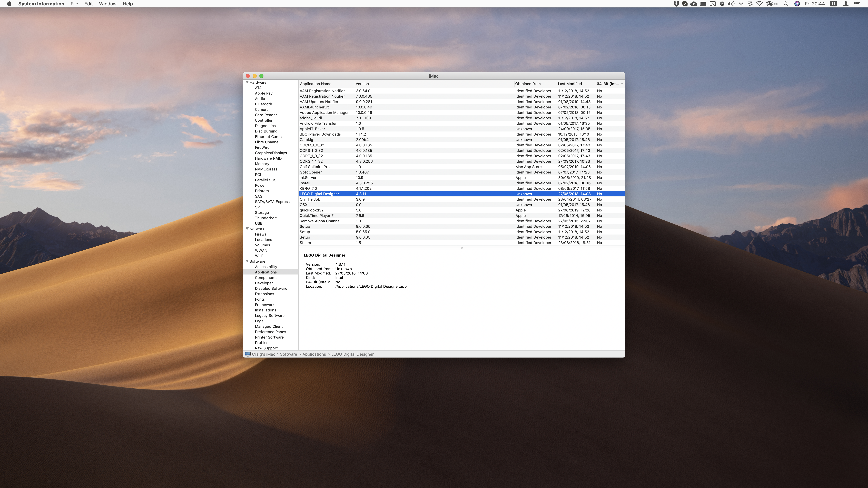Select USB under Hardware

coord(258,223)
